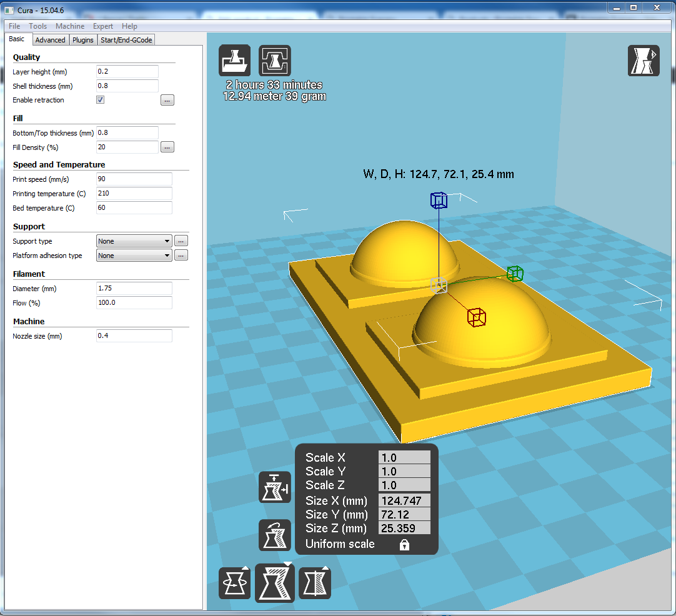
Task: Click the Load model icon
Action: (x=234, y=61)
